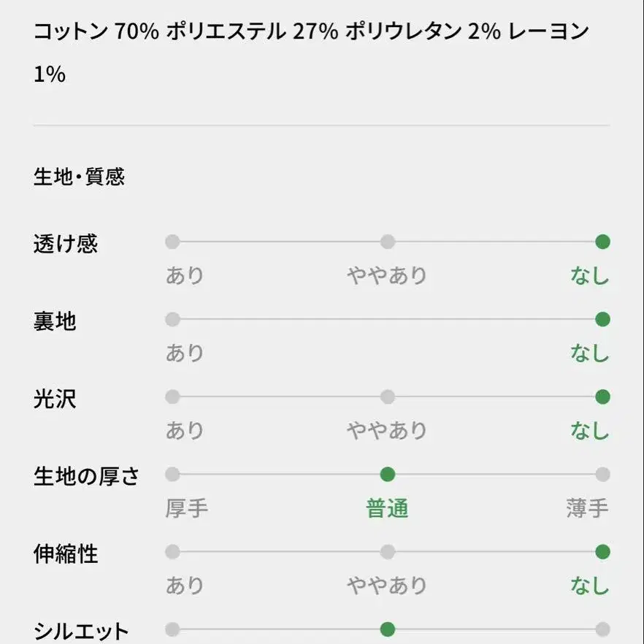The height and width of the screenshot is (644, 644).
Task: Click the 透け感 slider's あり dot
Action: pos(172,242)
